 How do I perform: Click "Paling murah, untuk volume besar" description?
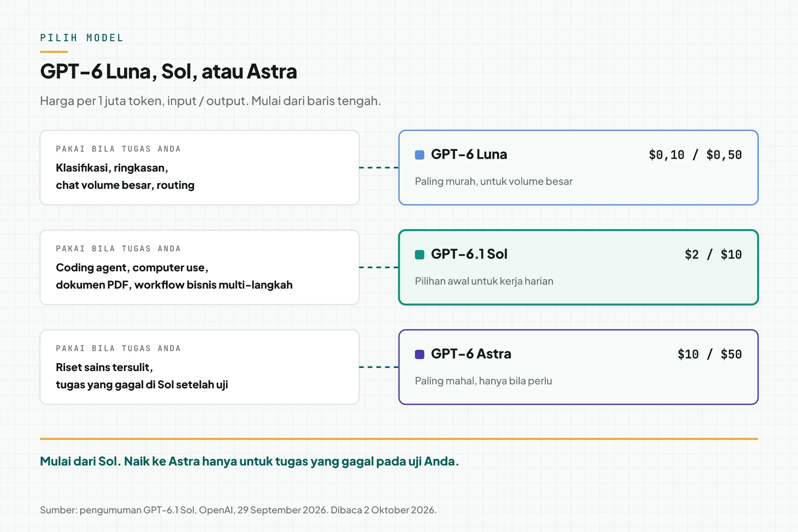494,181
